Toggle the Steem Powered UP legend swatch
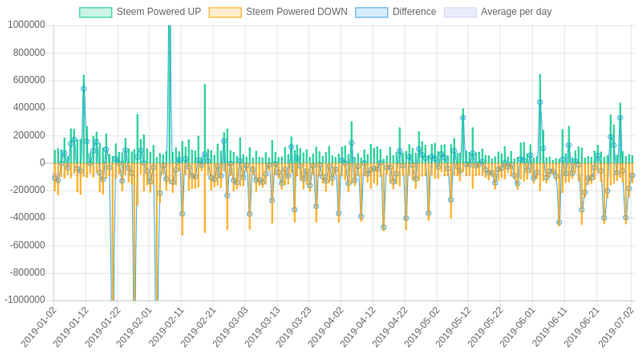640x361 pixels. pyautogui.click(x=96, y=12)
